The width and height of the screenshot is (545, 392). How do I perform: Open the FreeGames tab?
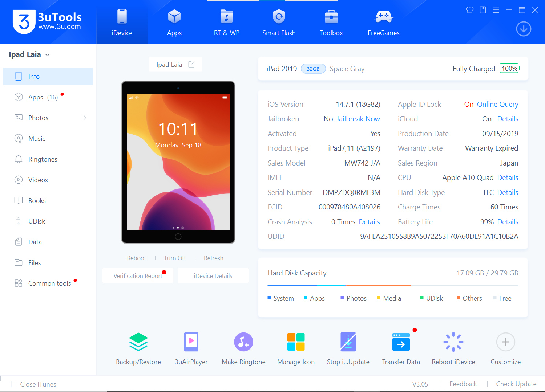[x=384, y=23]
